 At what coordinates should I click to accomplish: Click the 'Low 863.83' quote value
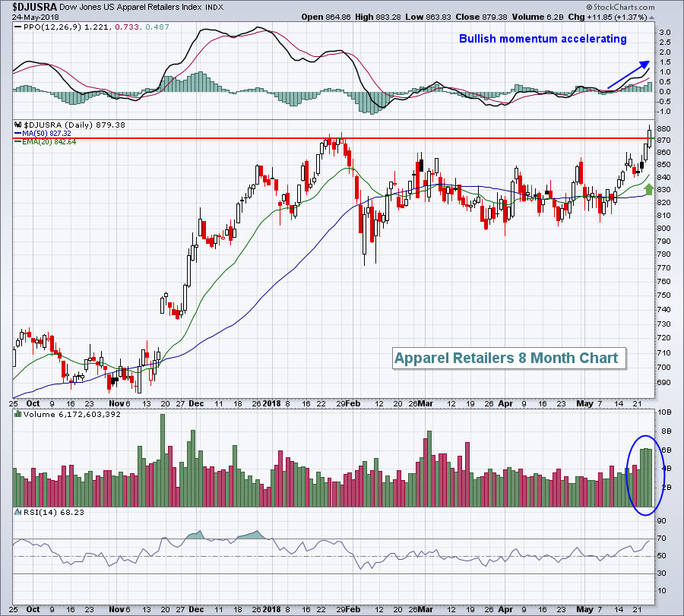(429, 17)
